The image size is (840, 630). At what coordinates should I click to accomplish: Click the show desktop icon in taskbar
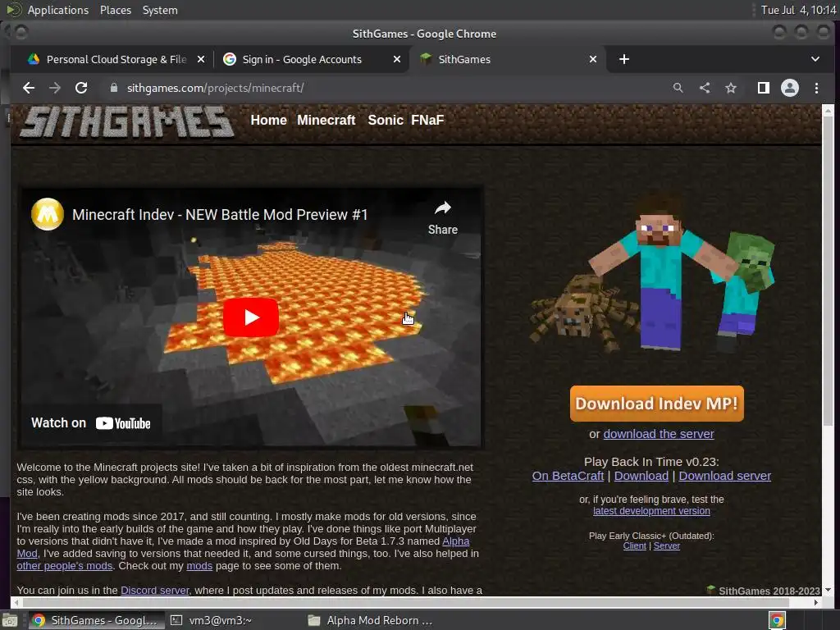coord(10,620)
